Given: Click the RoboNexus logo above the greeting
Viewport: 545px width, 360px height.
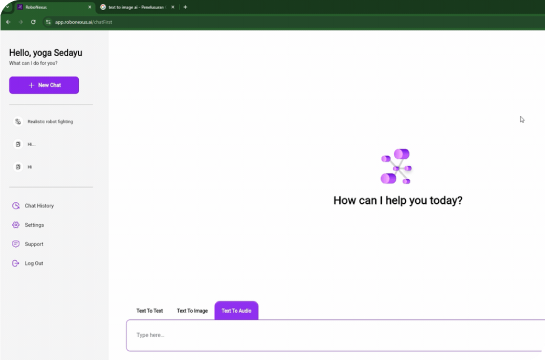Looking at the screenshot, I should click(x=397, y=166).
